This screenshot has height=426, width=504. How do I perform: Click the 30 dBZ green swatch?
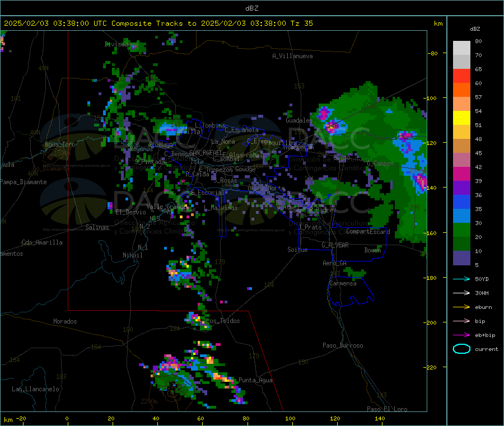pos(461,230)
